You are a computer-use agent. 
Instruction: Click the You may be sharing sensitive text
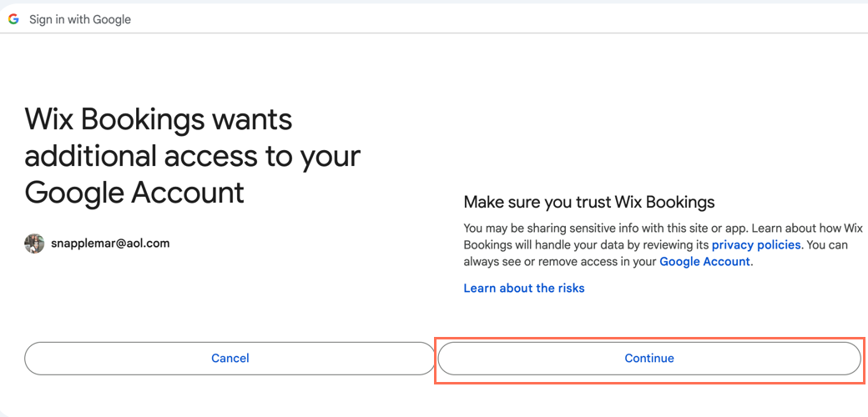coord(535,229)
